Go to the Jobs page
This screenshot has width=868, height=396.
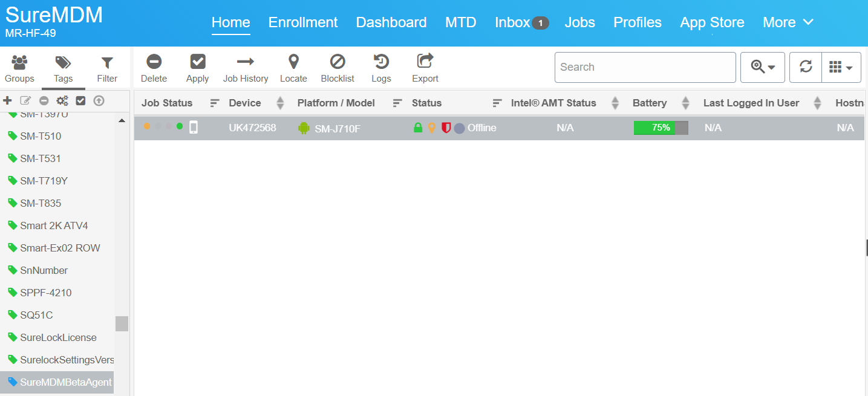(580, 22)
